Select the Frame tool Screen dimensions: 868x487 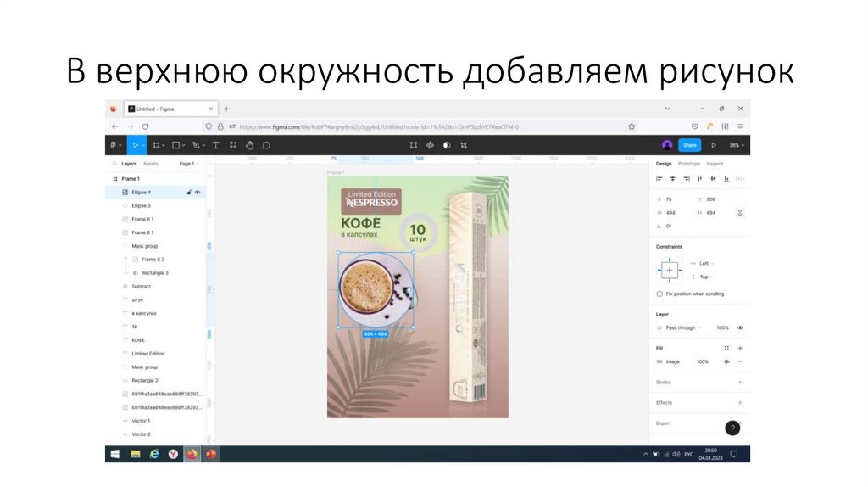click(x=157, y=145)
